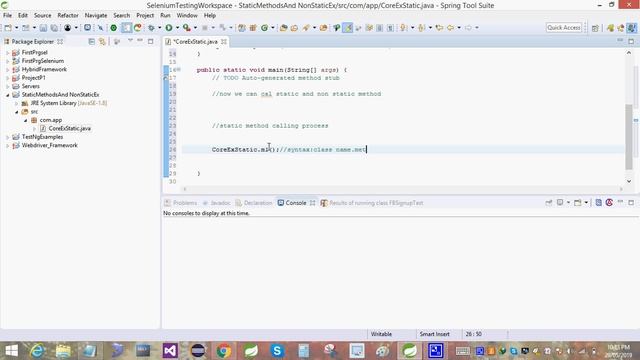Open the dropdown next to New icon

pos(16,28)
